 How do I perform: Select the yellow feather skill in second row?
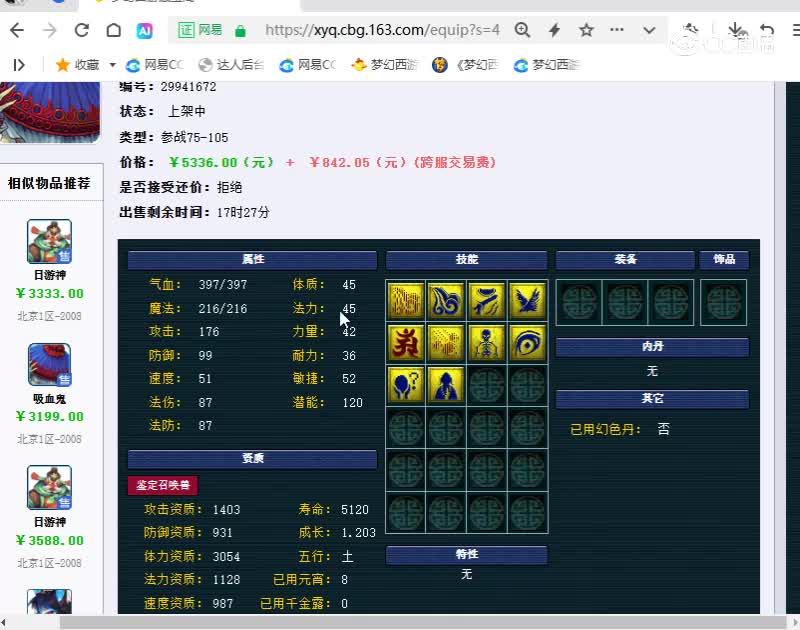pos(446,343)
